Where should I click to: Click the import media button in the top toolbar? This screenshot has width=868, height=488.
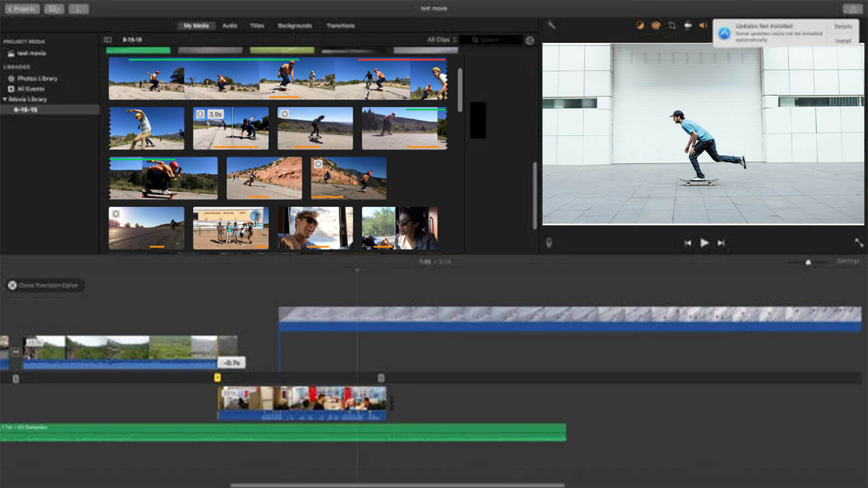point(54,9)
